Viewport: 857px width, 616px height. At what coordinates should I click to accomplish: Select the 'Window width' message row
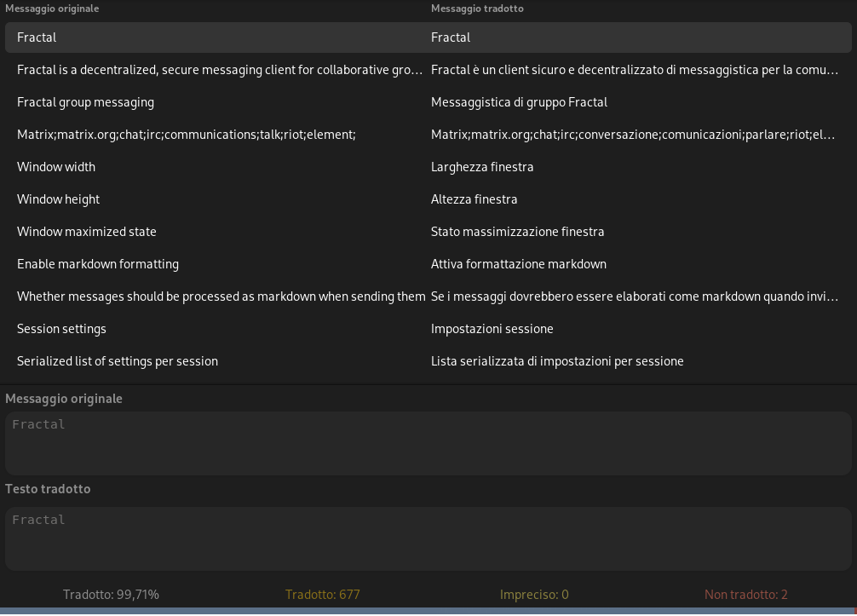(56, 167)
